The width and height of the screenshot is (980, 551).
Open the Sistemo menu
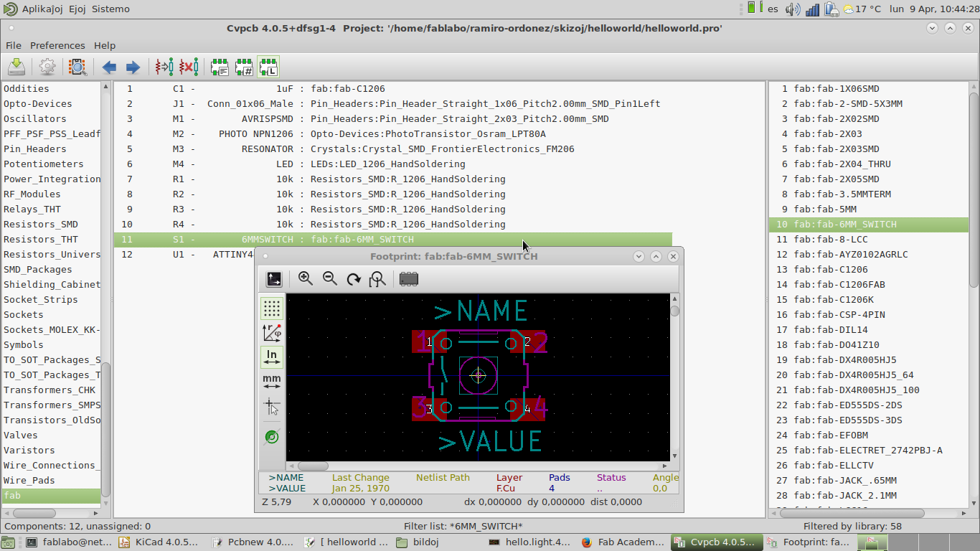click(110, 9)
